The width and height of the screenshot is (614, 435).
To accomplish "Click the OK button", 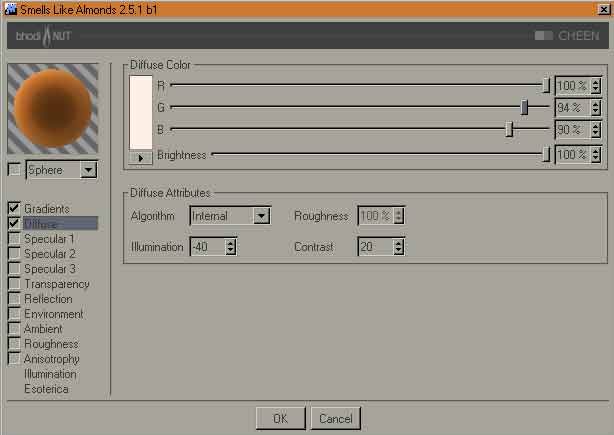I will 280,418.
